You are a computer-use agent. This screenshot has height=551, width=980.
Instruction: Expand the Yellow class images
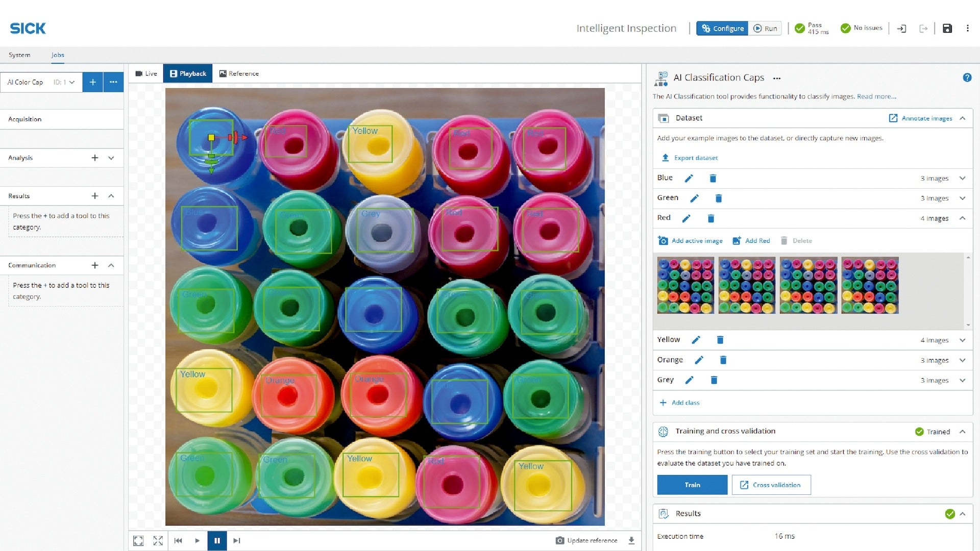[962, 340]
